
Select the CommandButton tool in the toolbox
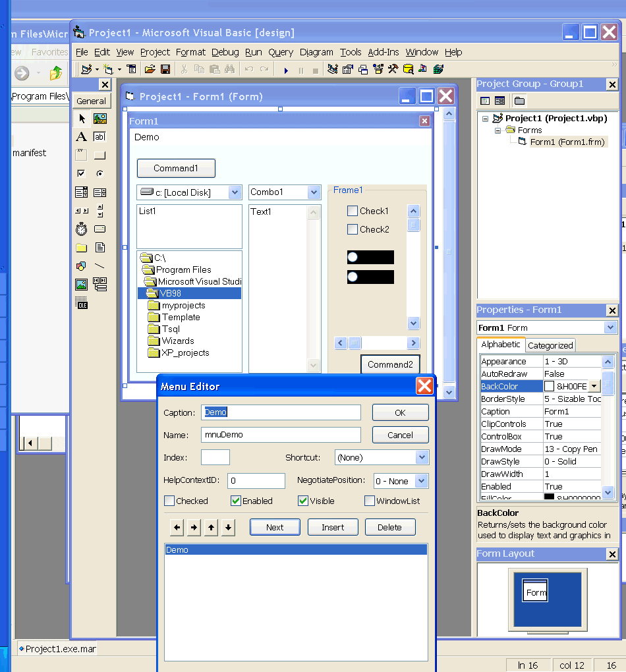point(100,155)
